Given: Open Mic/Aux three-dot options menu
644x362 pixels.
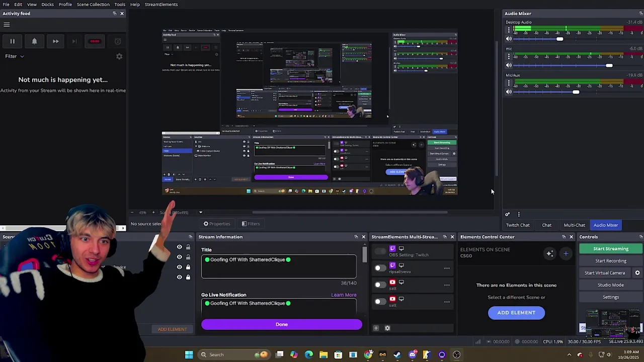Looking at the screenshot, I should [509, 82].
